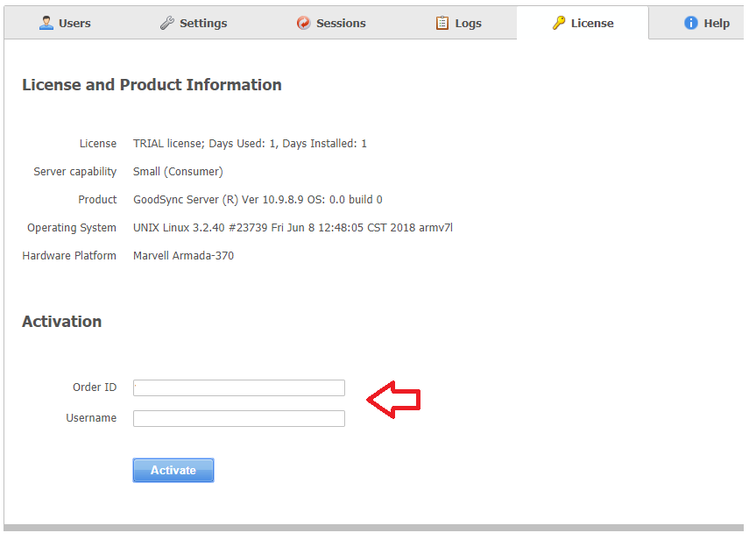Viewport: 756px width, 540px height.
Task: View the Logs tab
Action: [468, 24]
